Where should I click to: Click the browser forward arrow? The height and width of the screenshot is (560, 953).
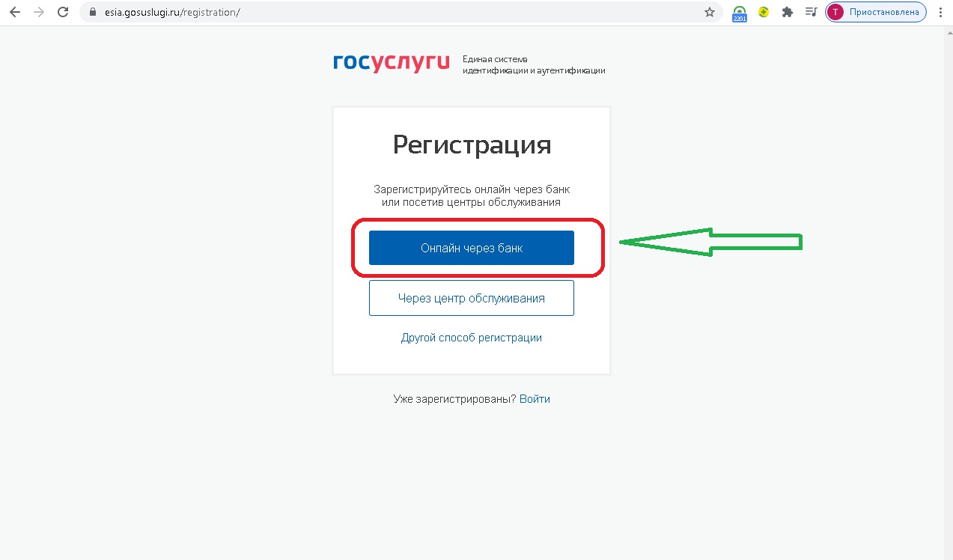(38, 13)
